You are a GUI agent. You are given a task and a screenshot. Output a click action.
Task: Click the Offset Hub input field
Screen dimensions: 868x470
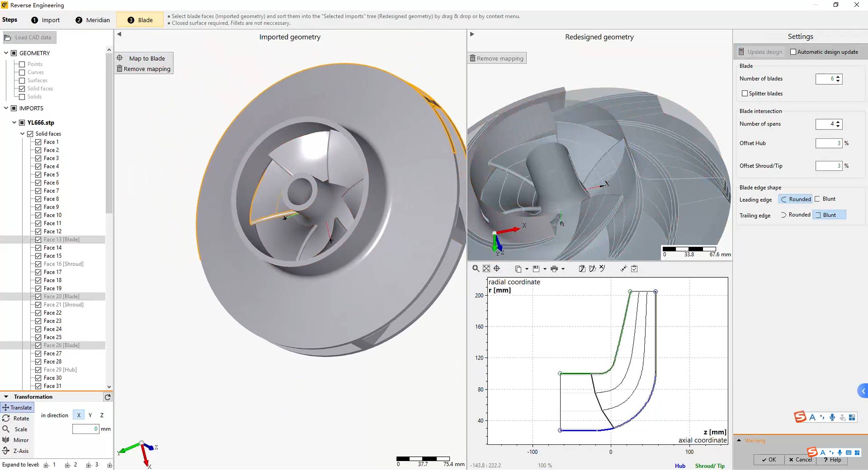(829, 143)
